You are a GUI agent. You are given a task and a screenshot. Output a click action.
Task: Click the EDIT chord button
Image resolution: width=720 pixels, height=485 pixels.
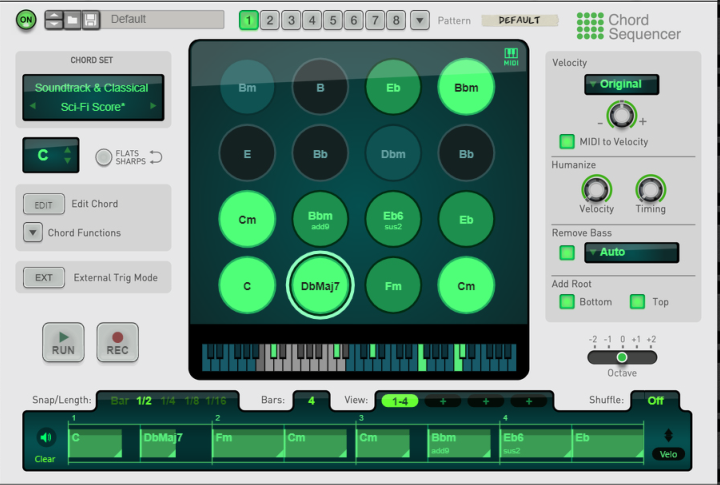click(43, 204)
